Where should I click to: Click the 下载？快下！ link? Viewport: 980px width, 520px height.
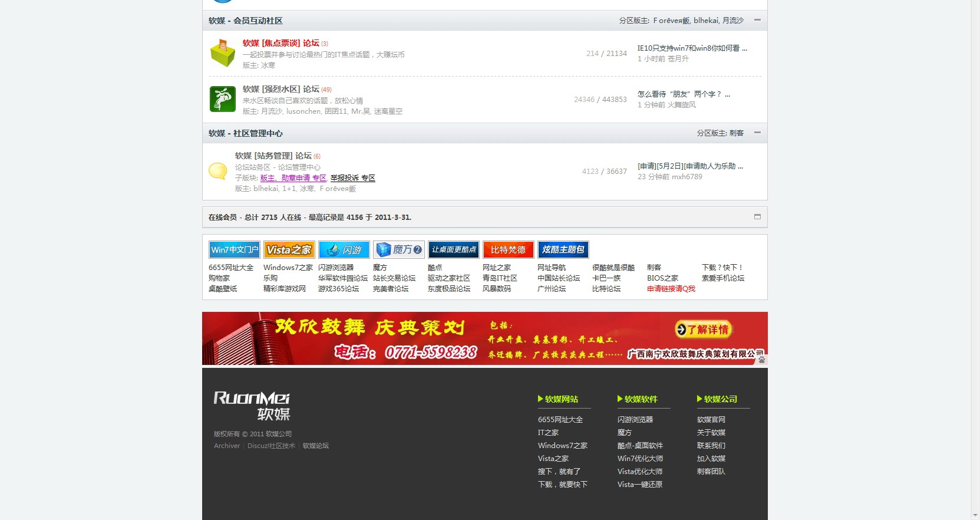pyautogui.click(x=722, y=268)
